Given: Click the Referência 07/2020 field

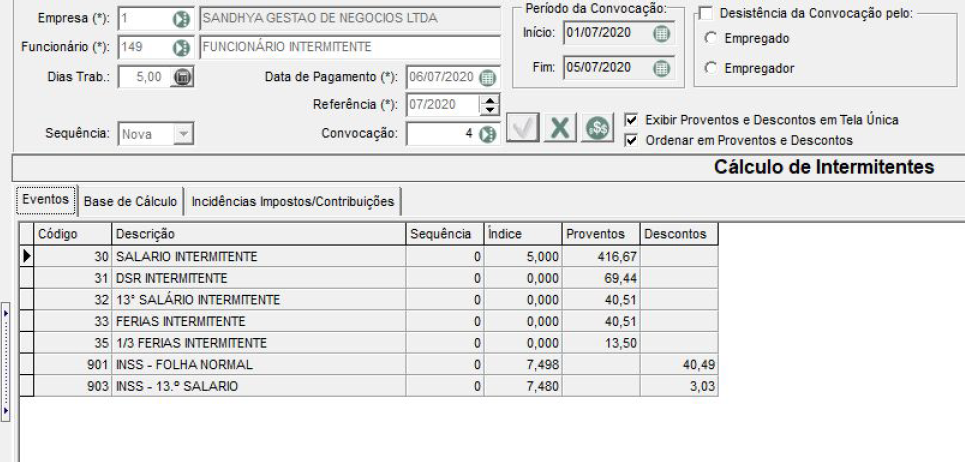Looking at the screenshot, I should pos(442,105).
